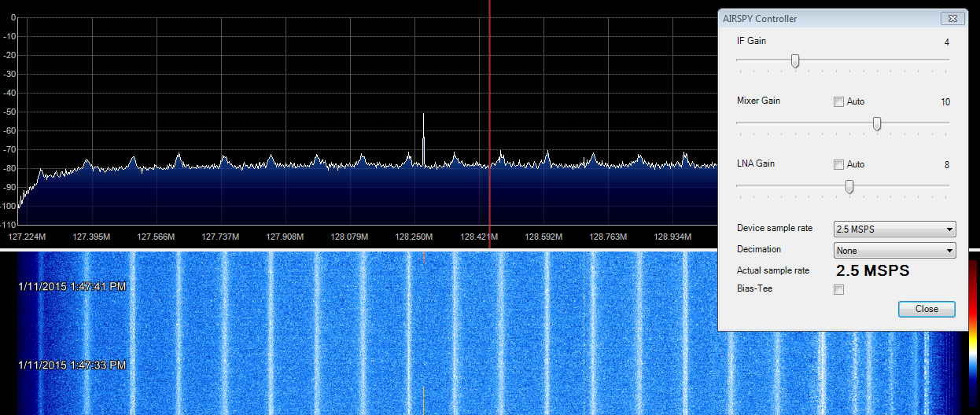980x415 pixels.
Task: Click the Close button in AIRSPY Controller
Action: point(927,309)
